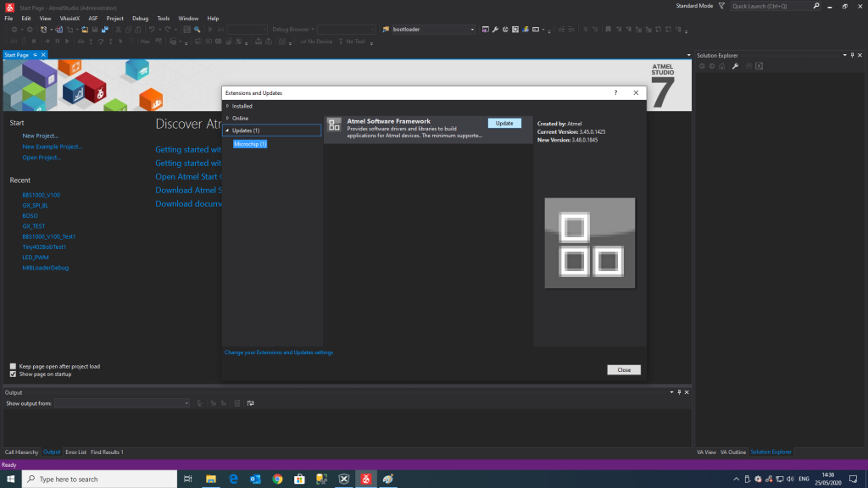Click New Example Project link

(x=52, y=147)
